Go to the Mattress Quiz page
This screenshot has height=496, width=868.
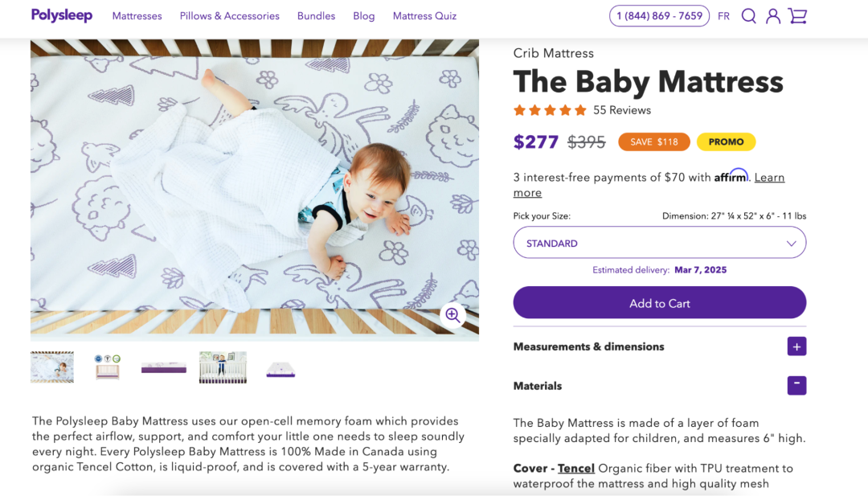point(424,16)
